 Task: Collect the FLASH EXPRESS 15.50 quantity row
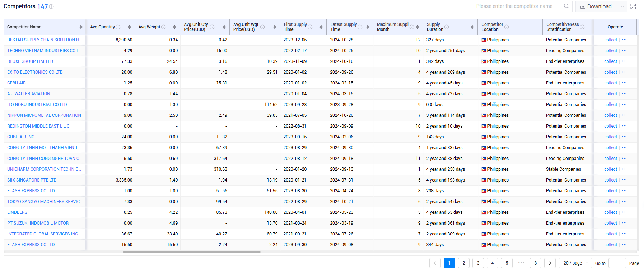[610, 245]
